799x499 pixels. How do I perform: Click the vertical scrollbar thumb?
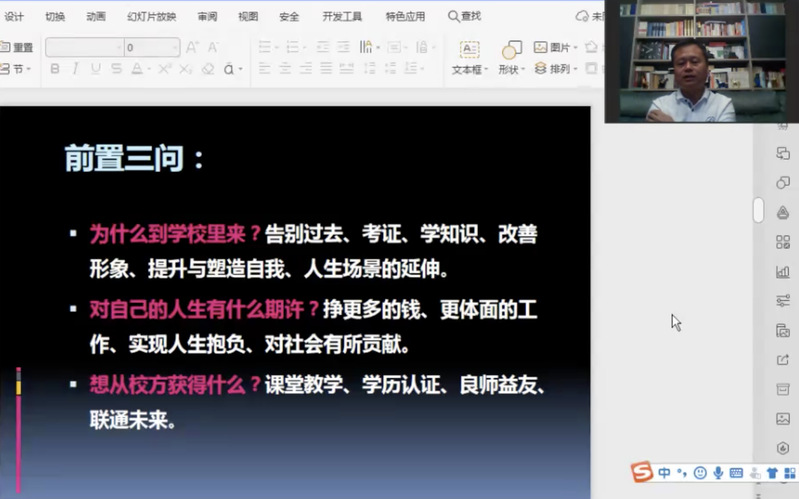[758, 209]
